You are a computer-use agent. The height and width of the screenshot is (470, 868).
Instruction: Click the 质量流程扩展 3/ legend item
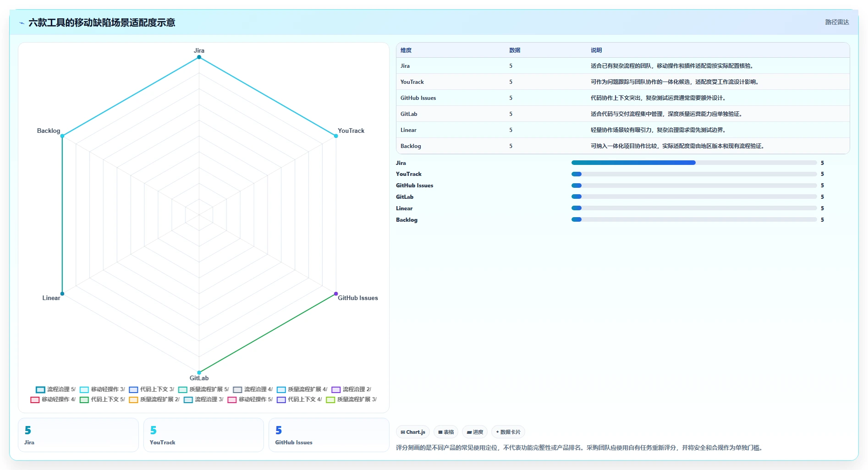click(352, 399)
